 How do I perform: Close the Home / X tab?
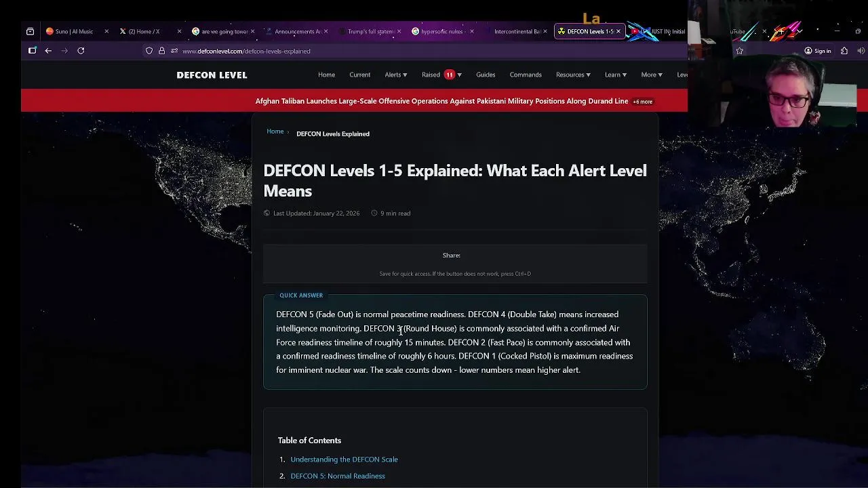pos(179,31)
